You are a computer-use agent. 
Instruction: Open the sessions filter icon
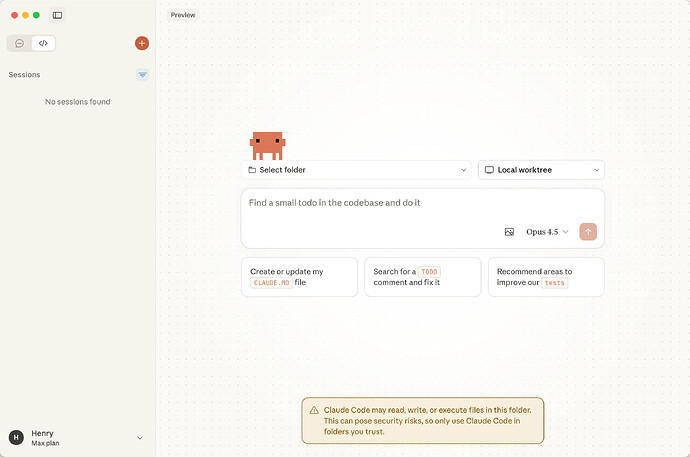[142, 75]
